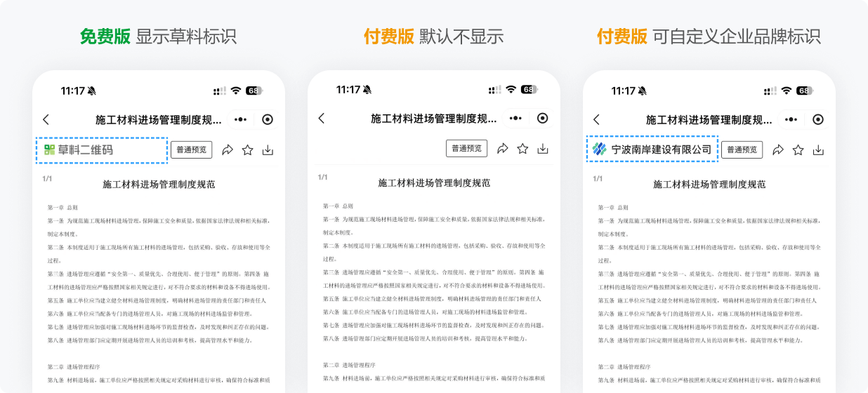868x393 pixels.
Task: Favorite the document with middle phone's star
Action: [x=522, y=149]
